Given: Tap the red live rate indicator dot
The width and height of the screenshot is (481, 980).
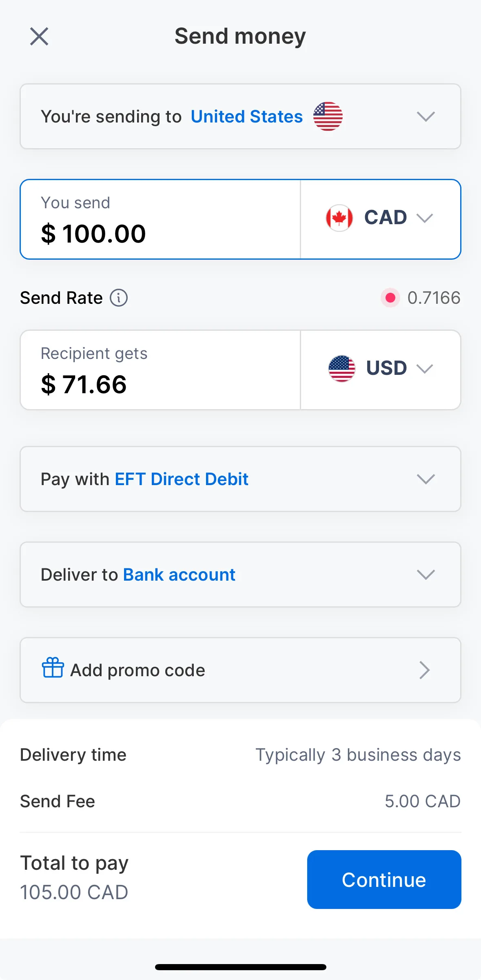Looking at the screenshot, I should tap(390, 298).
